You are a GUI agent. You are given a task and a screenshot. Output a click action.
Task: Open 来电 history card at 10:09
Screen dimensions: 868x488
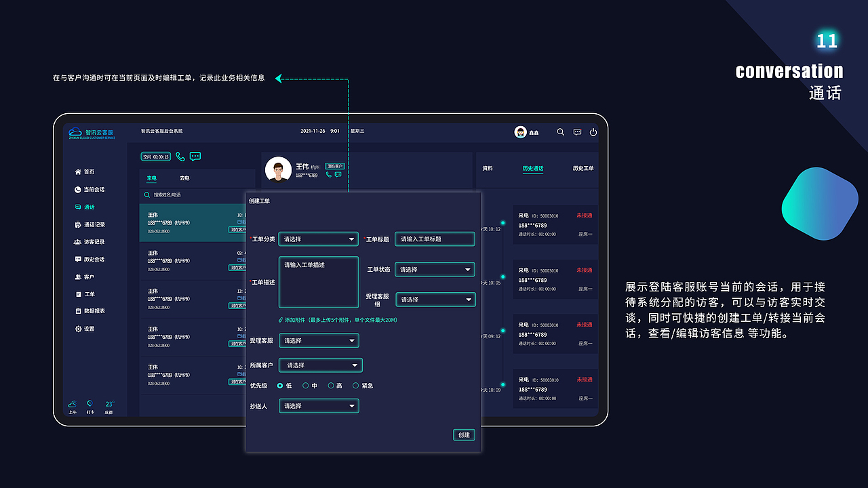[x=555, y=388]
